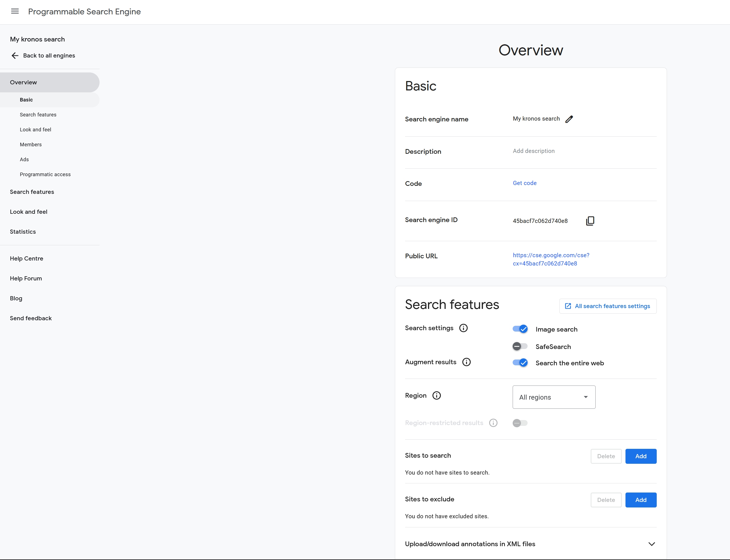Click the edit Search engine name icon
Viewport: 730px width, 560px height.
click(x=569, y=118)
